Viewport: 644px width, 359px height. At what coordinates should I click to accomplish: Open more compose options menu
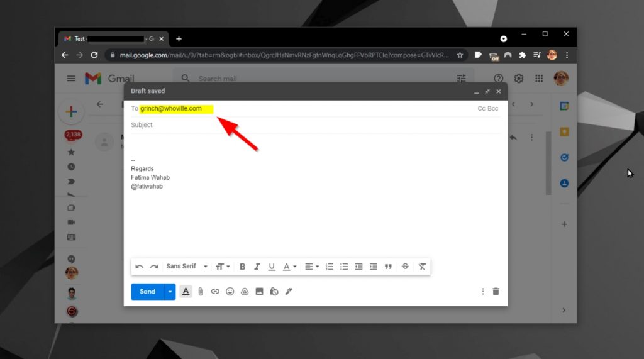482,291
